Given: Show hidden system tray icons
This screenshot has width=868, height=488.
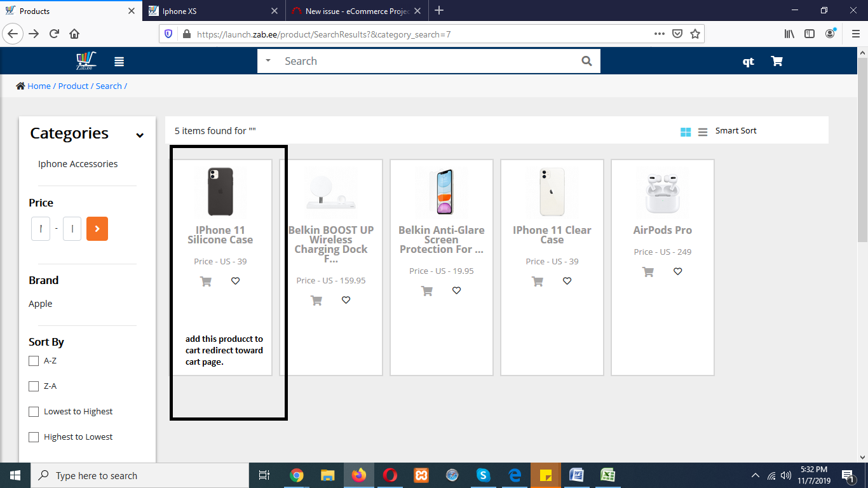Looking at the screenshot, I should [x=756, y=475].
